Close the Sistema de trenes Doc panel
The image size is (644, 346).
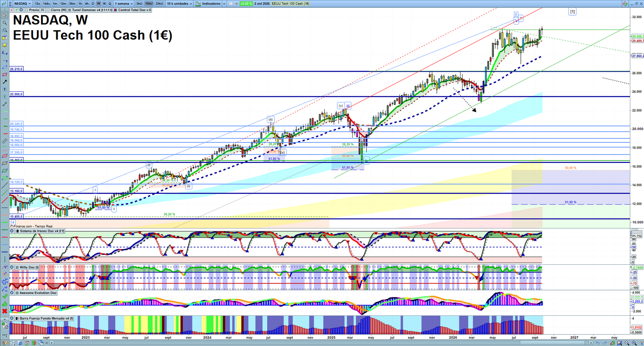click(x=12, y=231)
